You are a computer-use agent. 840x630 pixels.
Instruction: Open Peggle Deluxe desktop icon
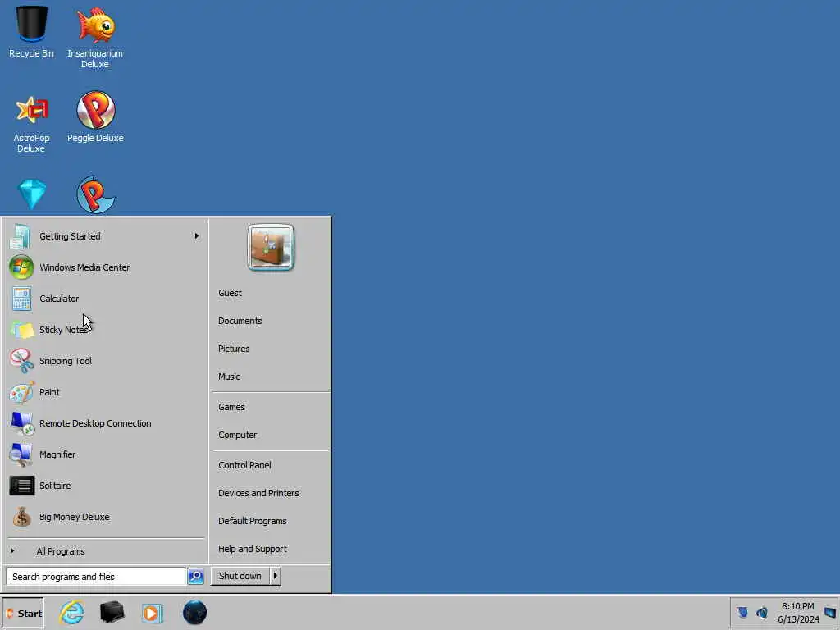(95, 116)
